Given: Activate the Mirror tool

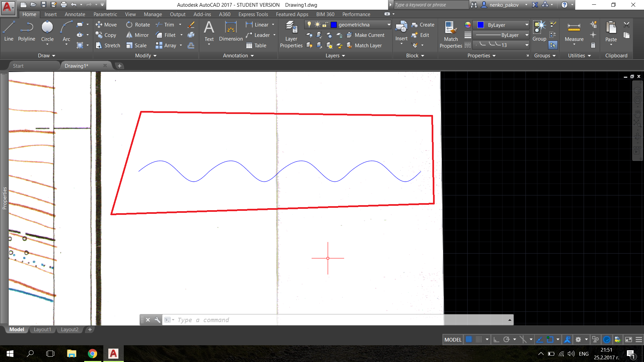Looking at the screenshot, I should click(x=137, y=35).
